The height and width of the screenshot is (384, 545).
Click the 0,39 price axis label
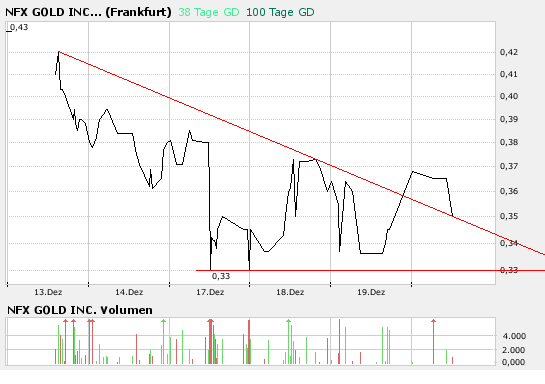click(509, 119)
